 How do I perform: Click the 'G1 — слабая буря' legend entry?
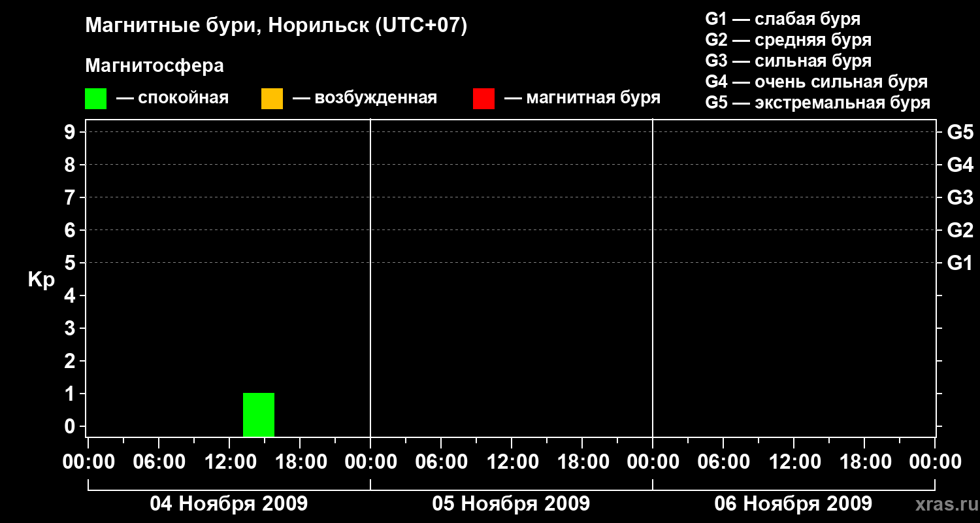click(783, 19)
